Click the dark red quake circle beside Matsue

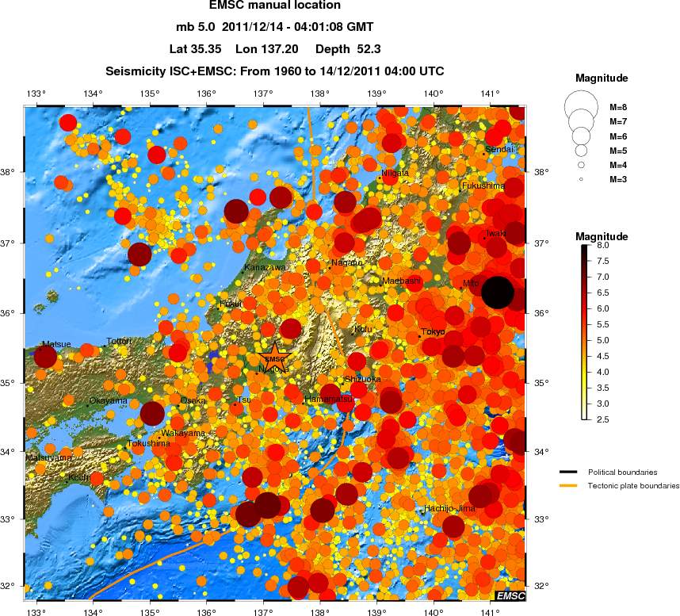click(x=45, y=356)
